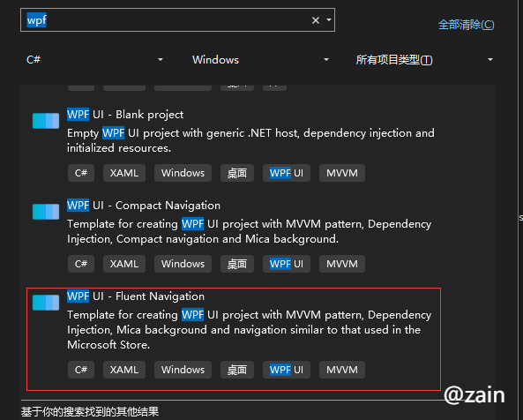
Task: Click the C# tag under Compact Navigation
Action: 81,264
